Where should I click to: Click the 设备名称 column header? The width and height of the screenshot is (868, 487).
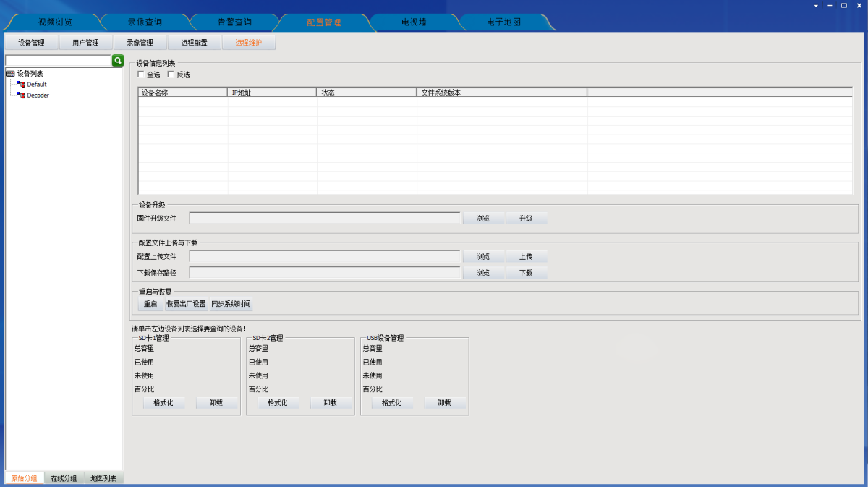coord(182,93)
